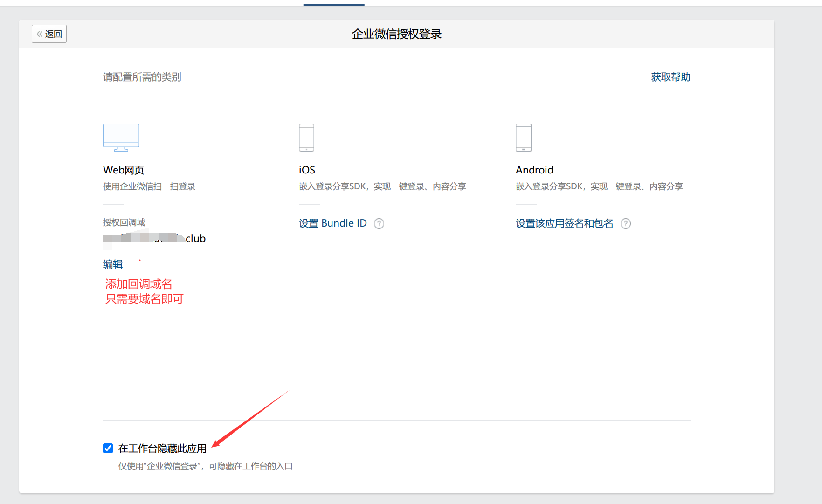
Task: Click the 在工作台隐藏此应用 label text
Action: coord(162,449)
